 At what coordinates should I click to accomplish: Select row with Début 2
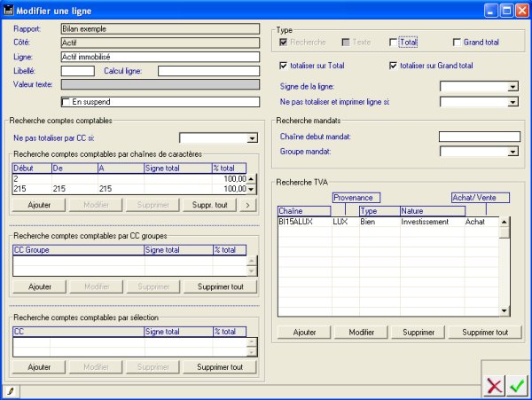click(x=129, y=179)
